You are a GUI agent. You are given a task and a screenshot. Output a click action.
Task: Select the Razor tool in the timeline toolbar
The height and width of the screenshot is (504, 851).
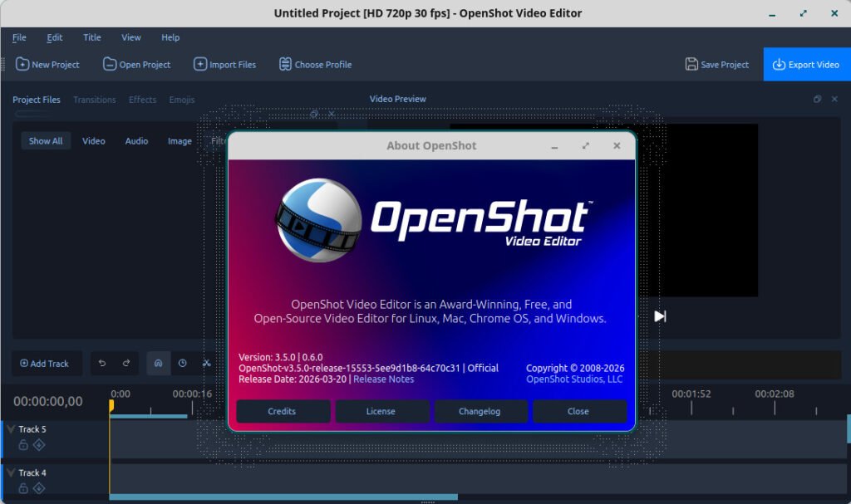click(205, 363)
